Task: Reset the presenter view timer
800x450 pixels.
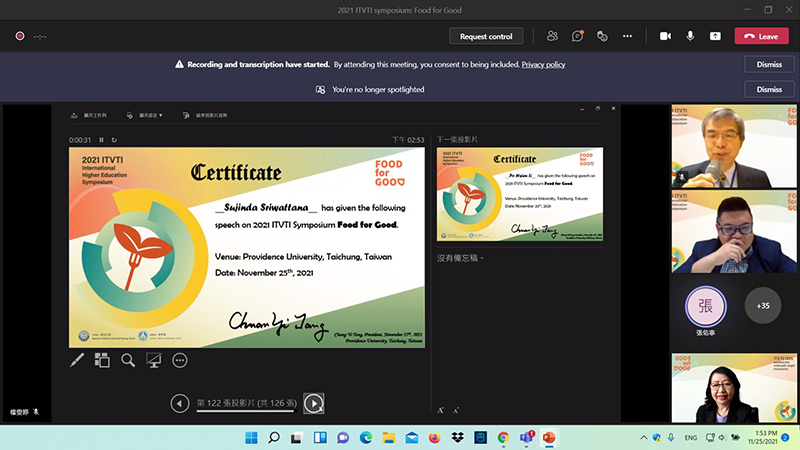Action: click(114, 140)
